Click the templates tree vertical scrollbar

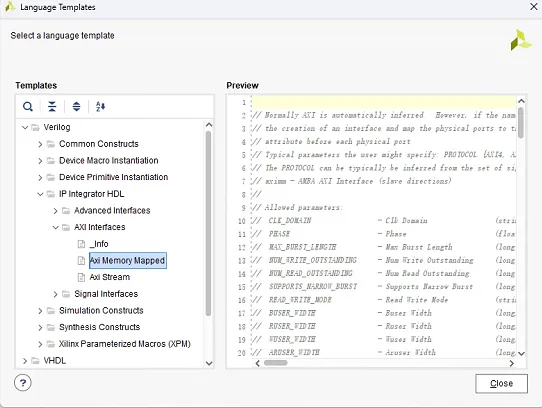pyautogui.click(x=208, y=223)
